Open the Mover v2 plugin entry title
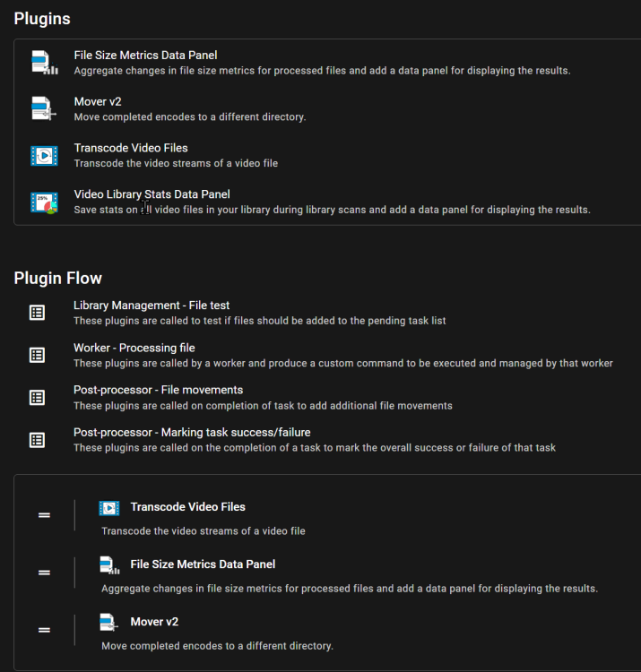This screenshot has width=641, height=672. [98, 101]
